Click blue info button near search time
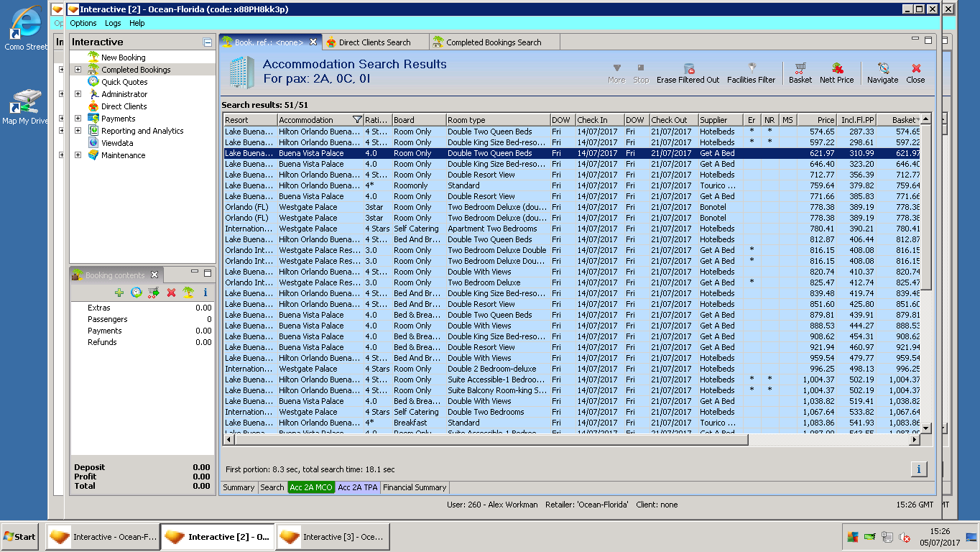 point(918,469)
